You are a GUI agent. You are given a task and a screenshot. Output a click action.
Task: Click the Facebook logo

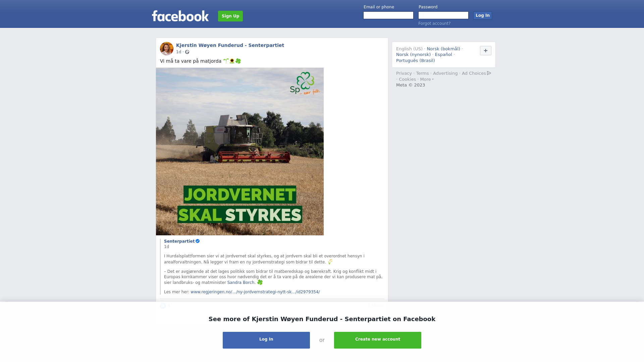[180, 16]
